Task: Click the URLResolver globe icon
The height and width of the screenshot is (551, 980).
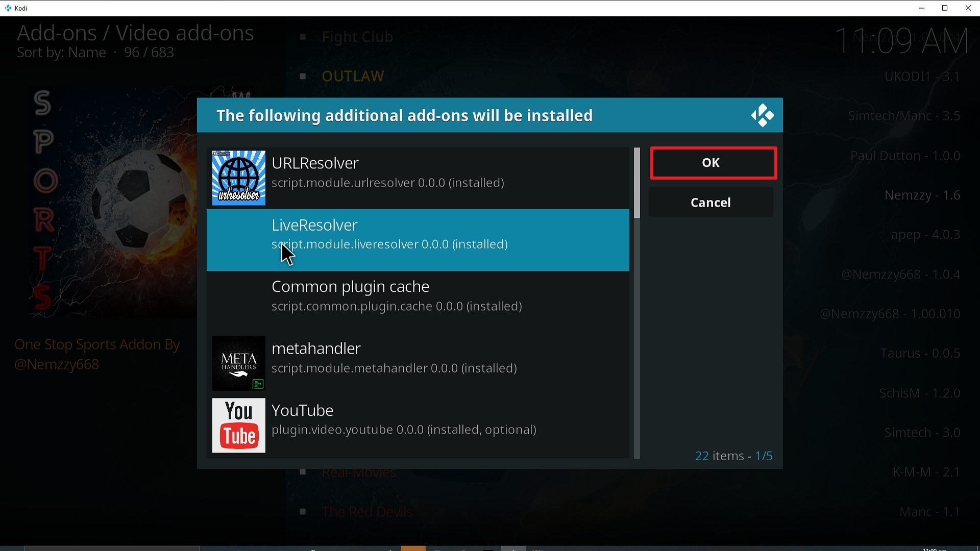Action: tap(238, 178)
